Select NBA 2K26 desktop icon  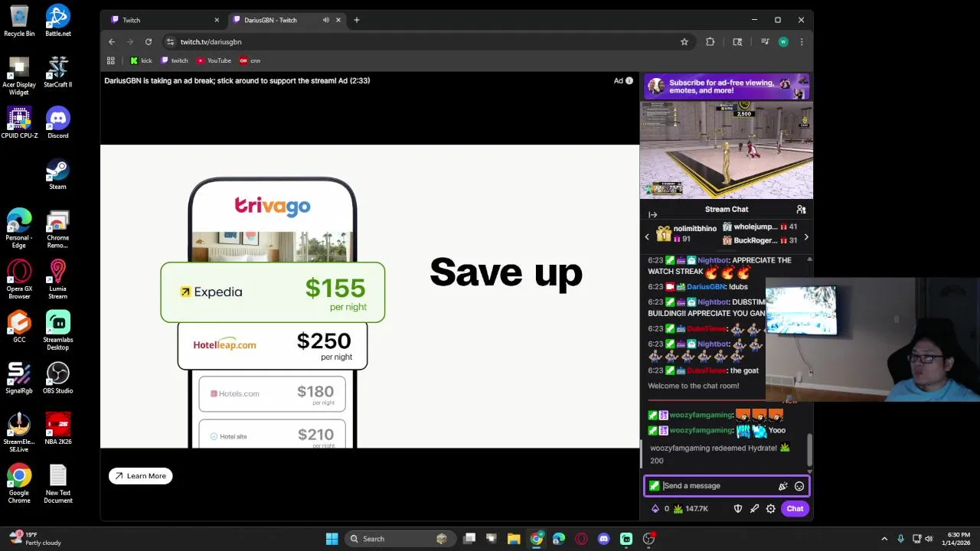coord(58,429)
